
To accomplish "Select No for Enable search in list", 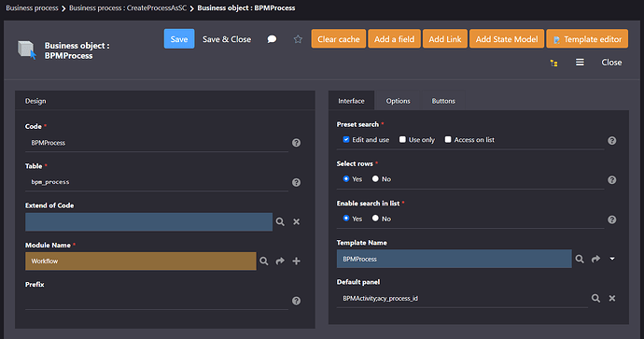I will tap(375, 219).
